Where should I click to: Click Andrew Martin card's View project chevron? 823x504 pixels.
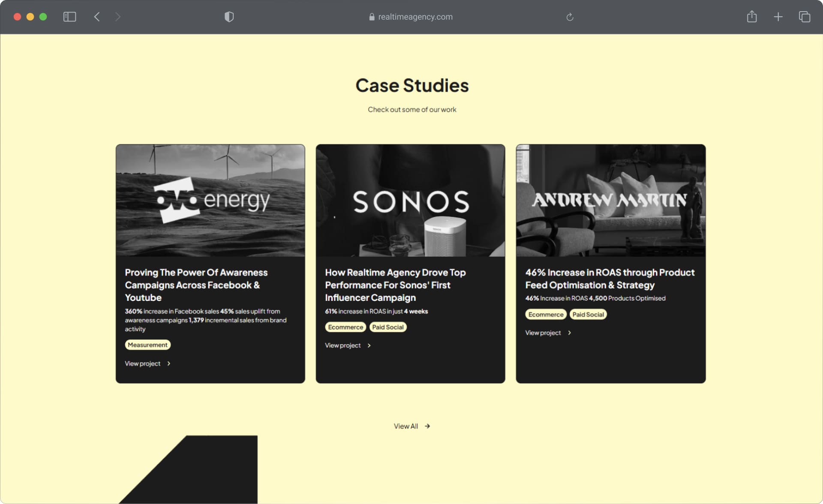[569, 333]
